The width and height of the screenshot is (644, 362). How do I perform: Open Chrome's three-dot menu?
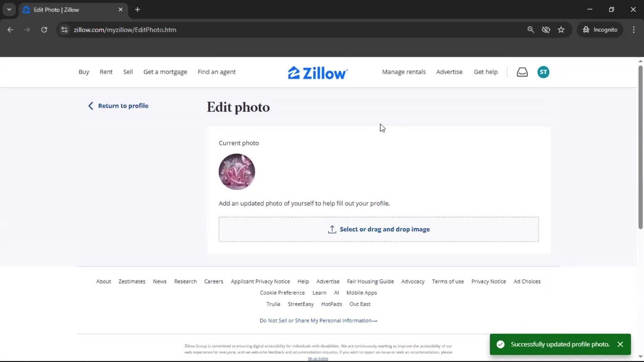634,29
